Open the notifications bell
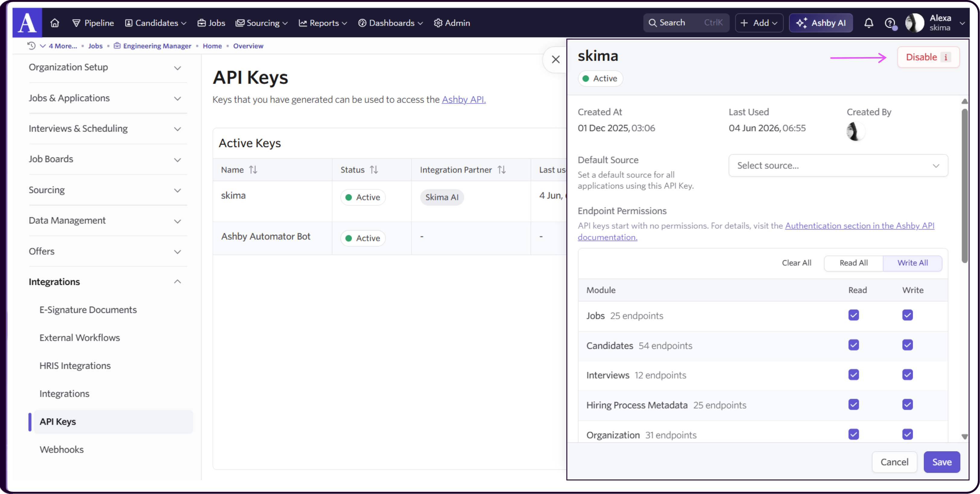980x494 pixels. [868, 23]
